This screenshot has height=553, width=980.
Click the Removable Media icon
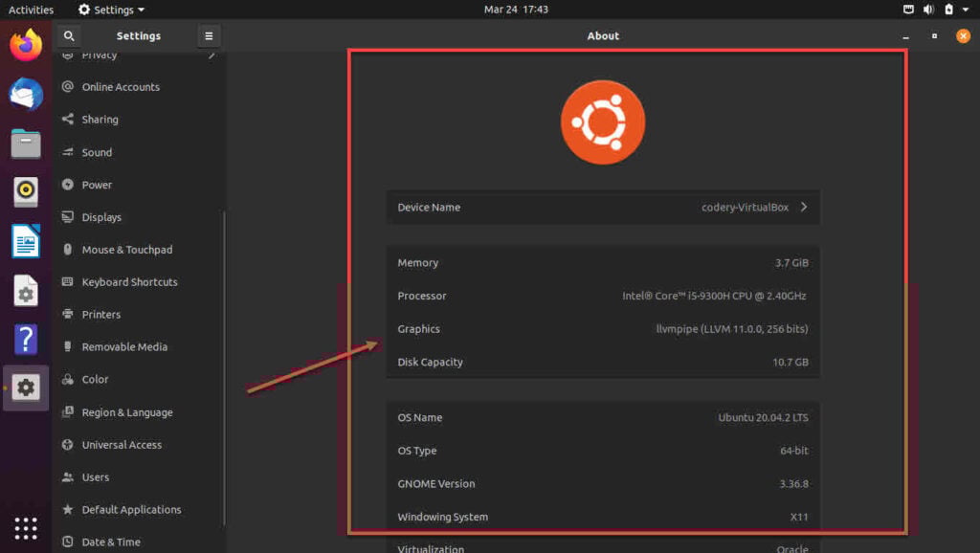tap(68, 346)
